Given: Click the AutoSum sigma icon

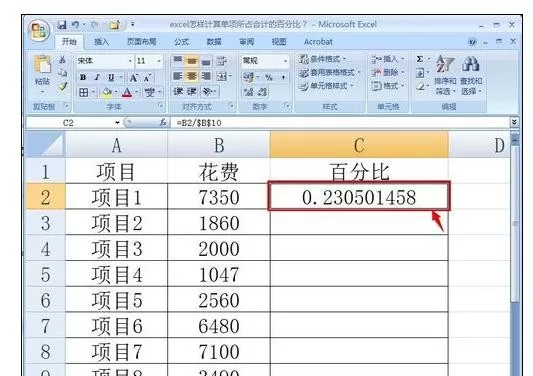Looking at the screenshot, I should [420, 59].
